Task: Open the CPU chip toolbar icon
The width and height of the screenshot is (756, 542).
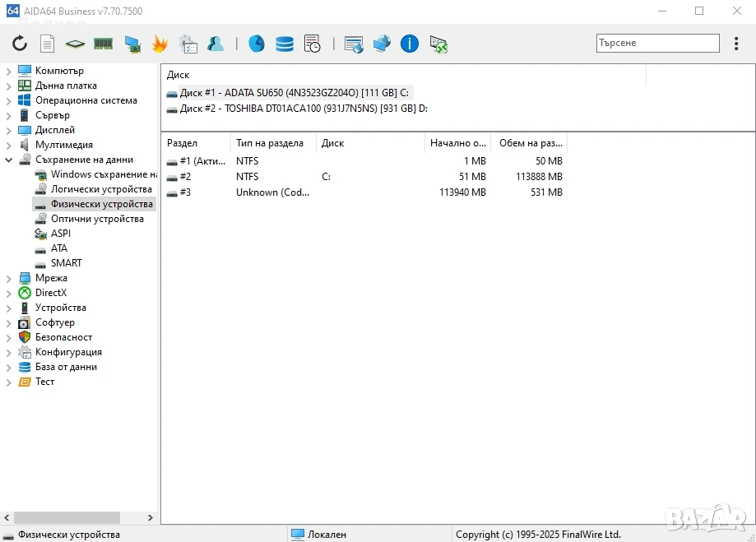Action: pos(75,44)
